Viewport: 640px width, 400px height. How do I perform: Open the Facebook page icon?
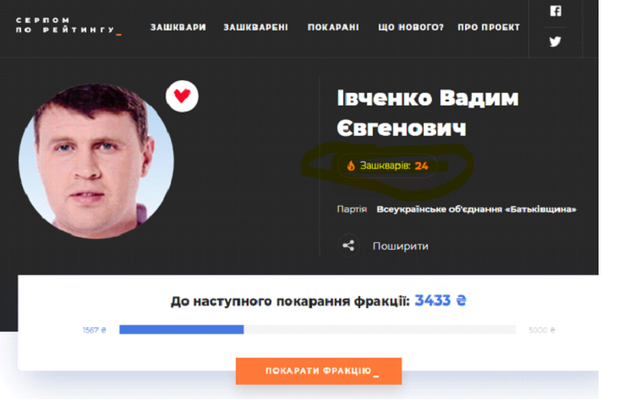pyautogui.click(x=555, y=11)
